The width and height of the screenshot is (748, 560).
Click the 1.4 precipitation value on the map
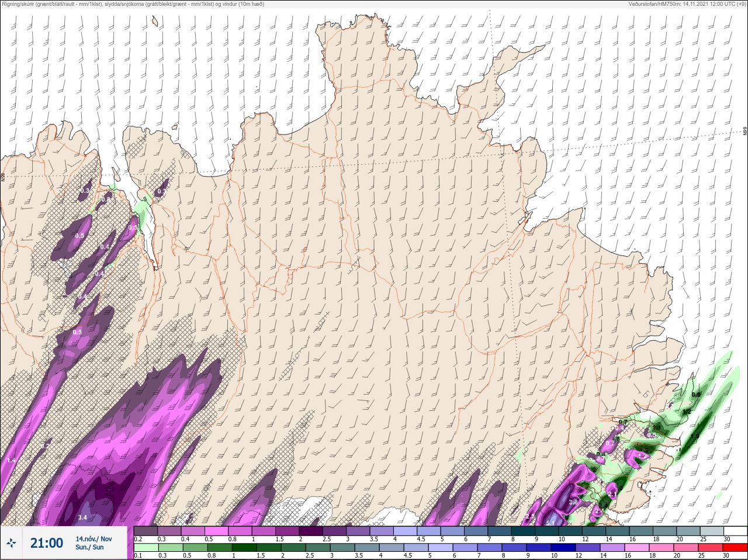11,461
